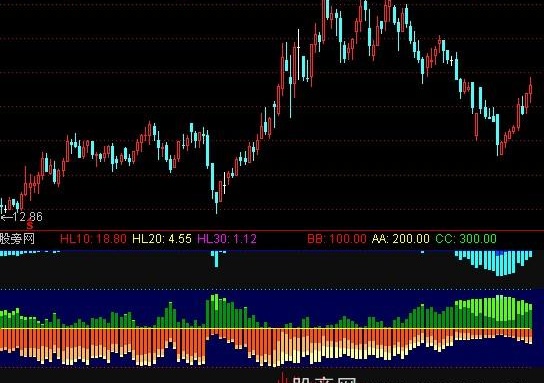The image size is (544, 383).
Task: Click the AA: 200.00 indicator value
Action: pyautogui.click(x=401, y=239)
